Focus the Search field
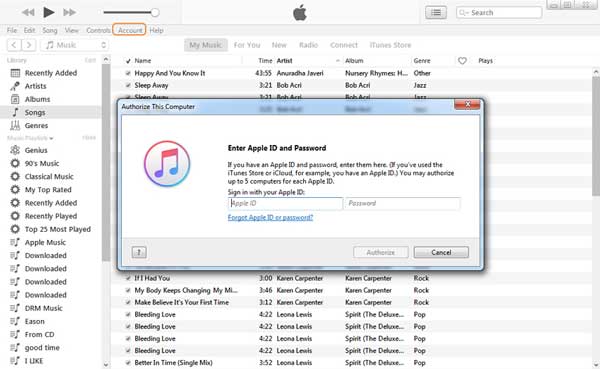The width and height of the screenshot is (600, 369). pos(499,13)
